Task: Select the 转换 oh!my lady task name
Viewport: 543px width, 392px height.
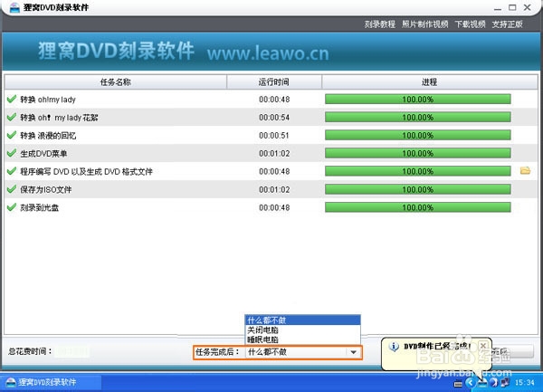Action: pos(48,100)
